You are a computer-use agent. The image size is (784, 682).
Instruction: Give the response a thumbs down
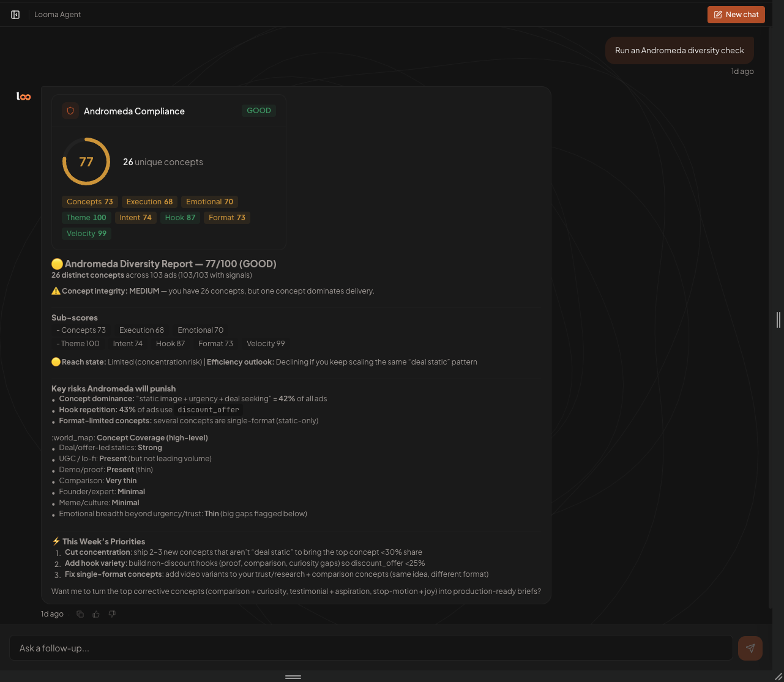[x=112, y=614]
